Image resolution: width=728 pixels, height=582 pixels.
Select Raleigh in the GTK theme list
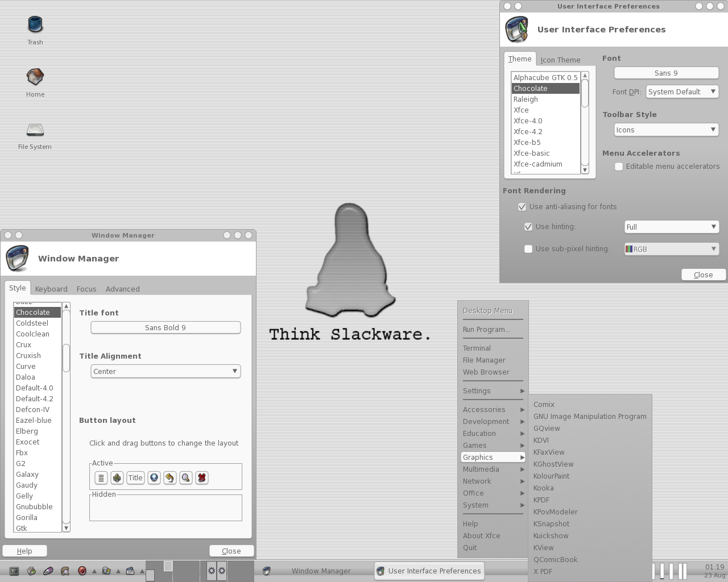pyautogui.click(x=545, y=99)
